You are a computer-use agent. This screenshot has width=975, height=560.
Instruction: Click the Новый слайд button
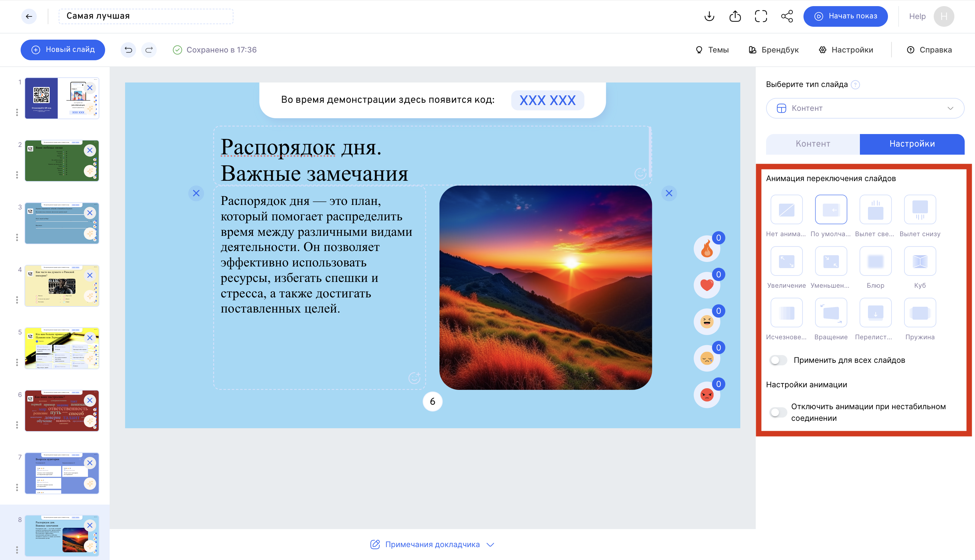(x=63, y=50)
